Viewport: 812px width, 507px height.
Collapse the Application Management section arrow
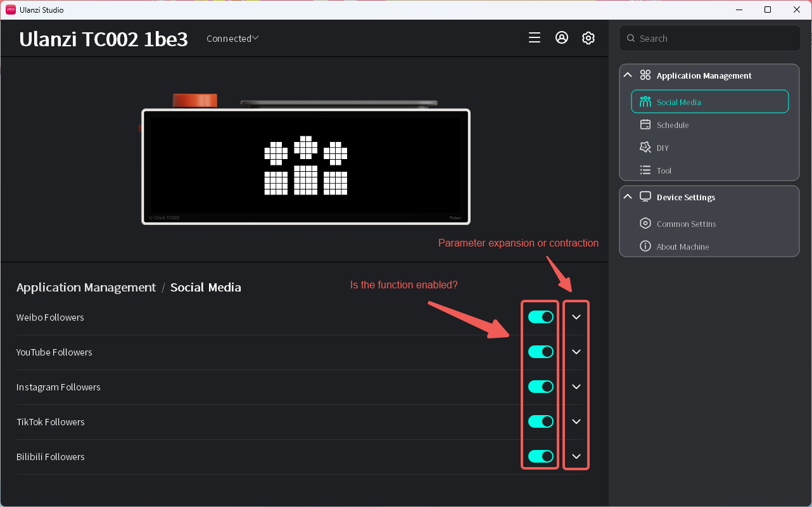(x=628, y=75)
